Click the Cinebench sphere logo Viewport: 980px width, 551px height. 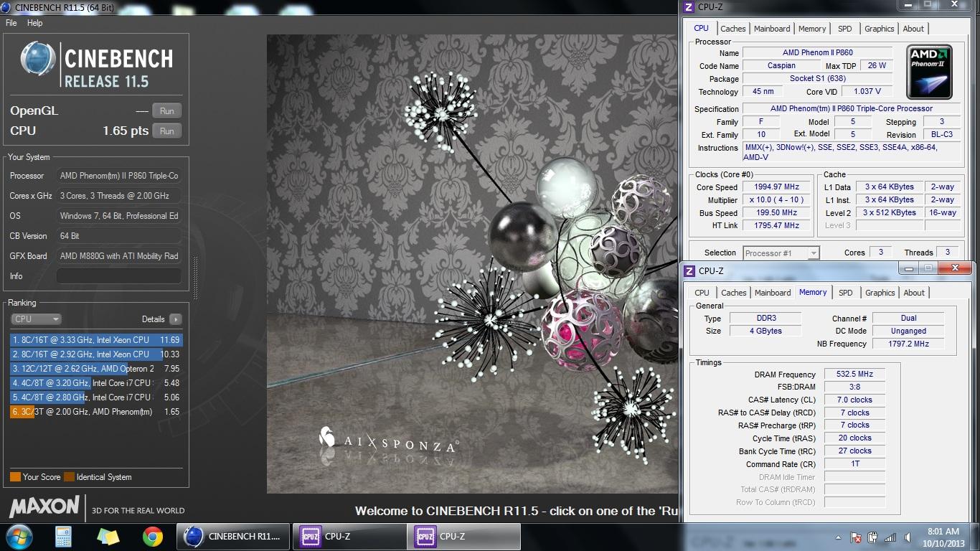pyautogui.click(x=38, y=59)
